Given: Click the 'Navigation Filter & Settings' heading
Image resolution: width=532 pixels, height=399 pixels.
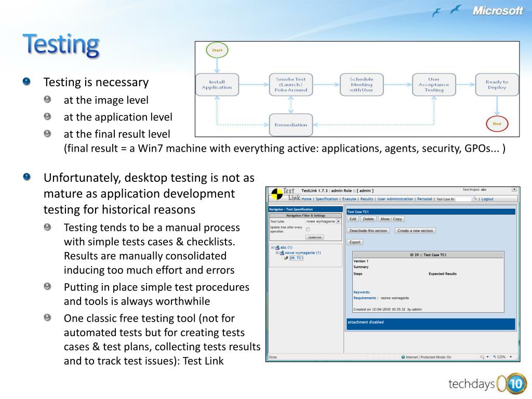Looking at the screenshot, I should [x=305, y=216].
